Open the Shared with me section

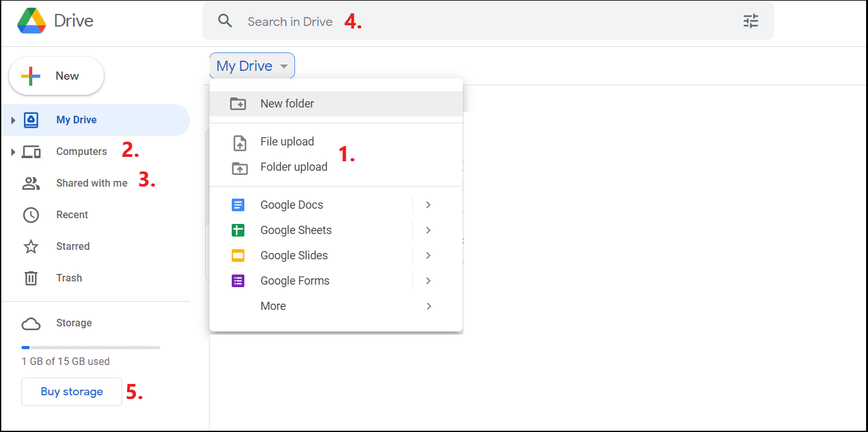point(91,183)
